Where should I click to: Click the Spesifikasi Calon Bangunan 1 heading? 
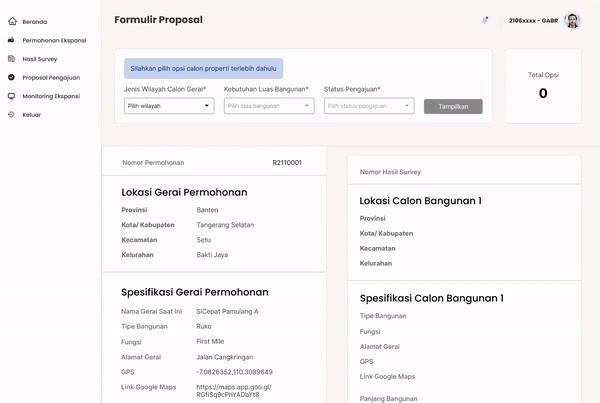point(432,298)
